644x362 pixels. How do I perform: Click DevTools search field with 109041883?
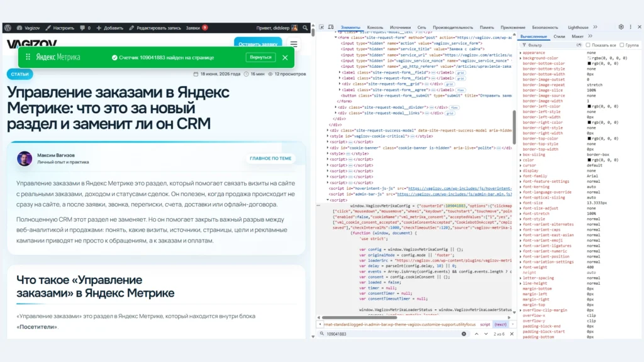[392, 334]
